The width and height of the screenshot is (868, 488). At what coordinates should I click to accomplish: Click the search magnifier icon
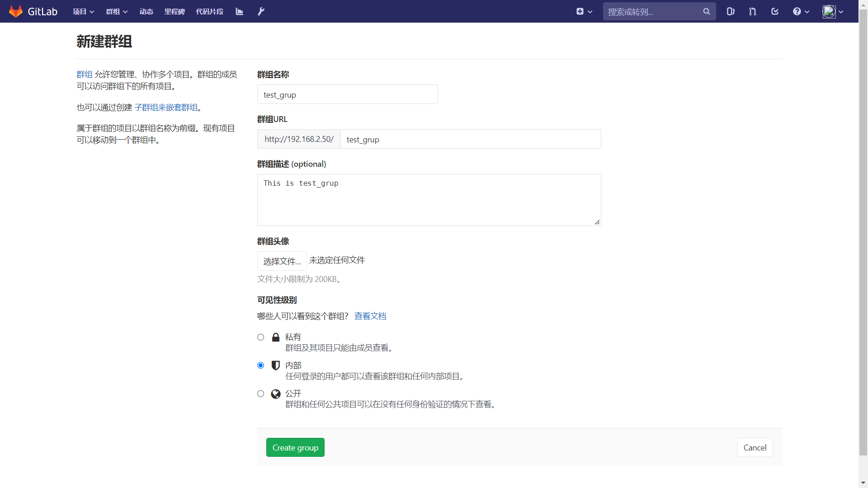707,11
